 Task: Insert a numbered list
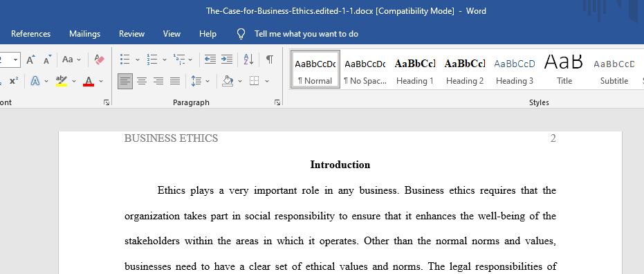pos(152,60)
